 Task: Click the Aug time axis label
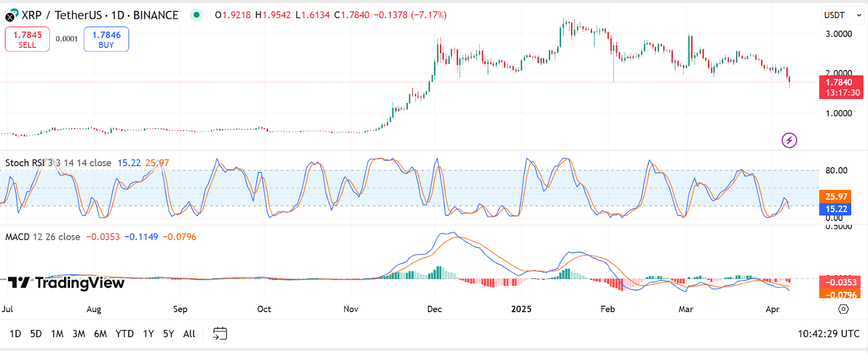tap(94, 309)
